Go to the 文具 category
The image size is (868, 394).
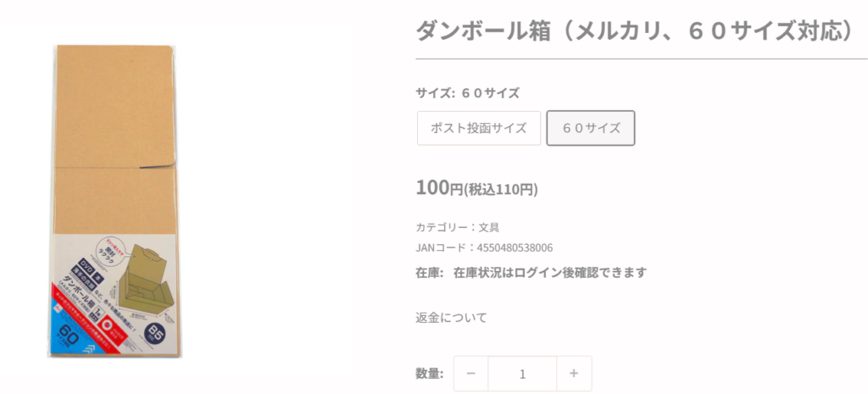click(489, 227)
